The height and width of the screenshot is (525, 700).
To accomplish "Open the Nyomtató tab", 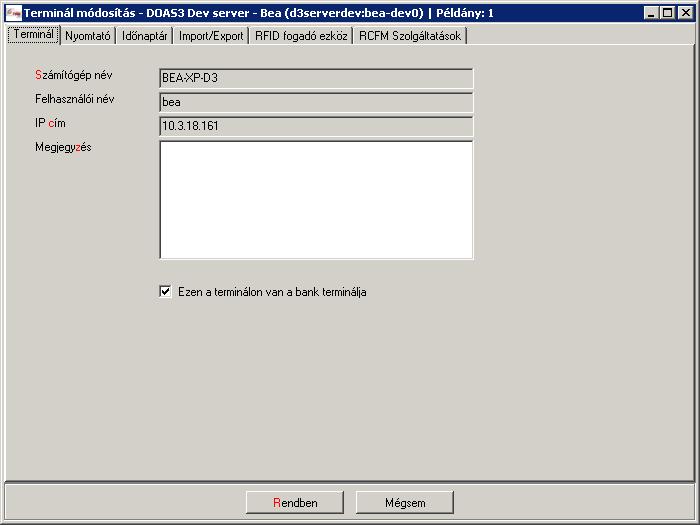I will (88, 36).
